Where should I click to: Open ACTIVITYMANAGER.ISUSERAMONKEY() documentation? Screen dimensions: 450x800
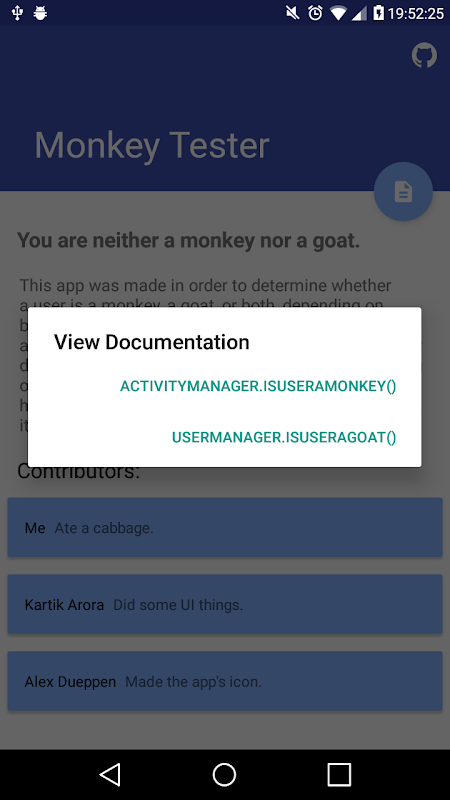[x=258, y=386]
